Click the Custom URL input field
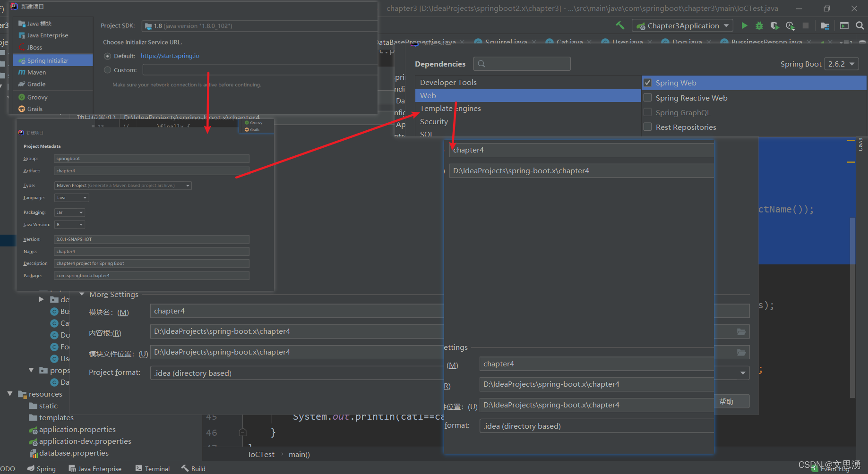 coord(260,70)
